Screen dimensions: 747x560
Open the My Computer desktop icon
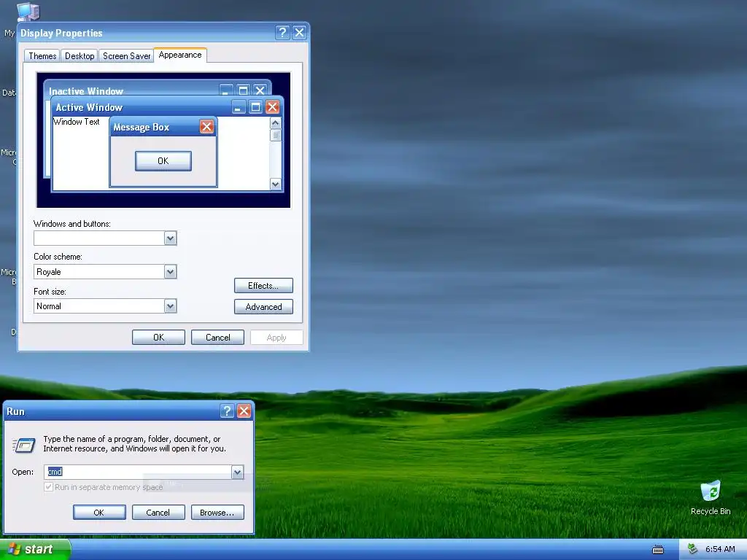(x=28, y=12)
